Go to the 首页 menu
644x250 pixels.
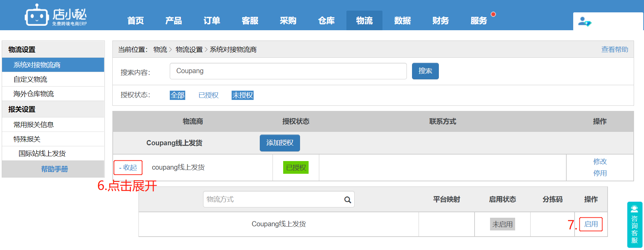pos(135,21)
